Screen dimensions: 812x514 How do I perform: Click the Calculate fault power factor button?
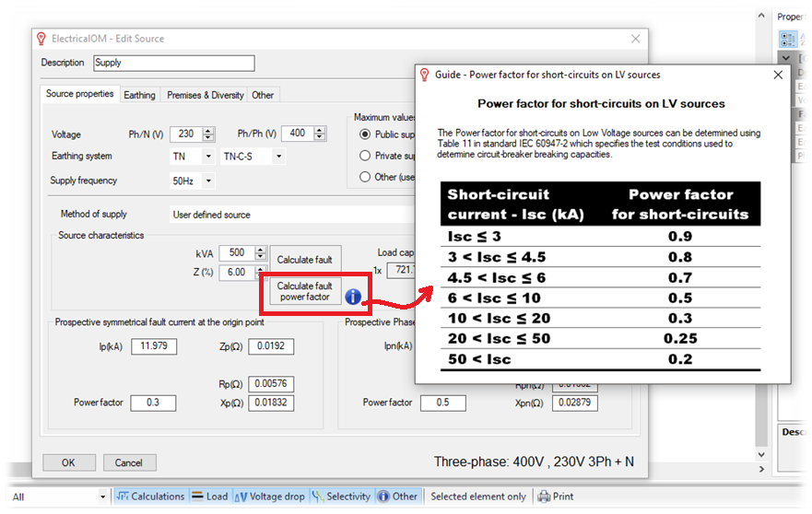(304, 291)
